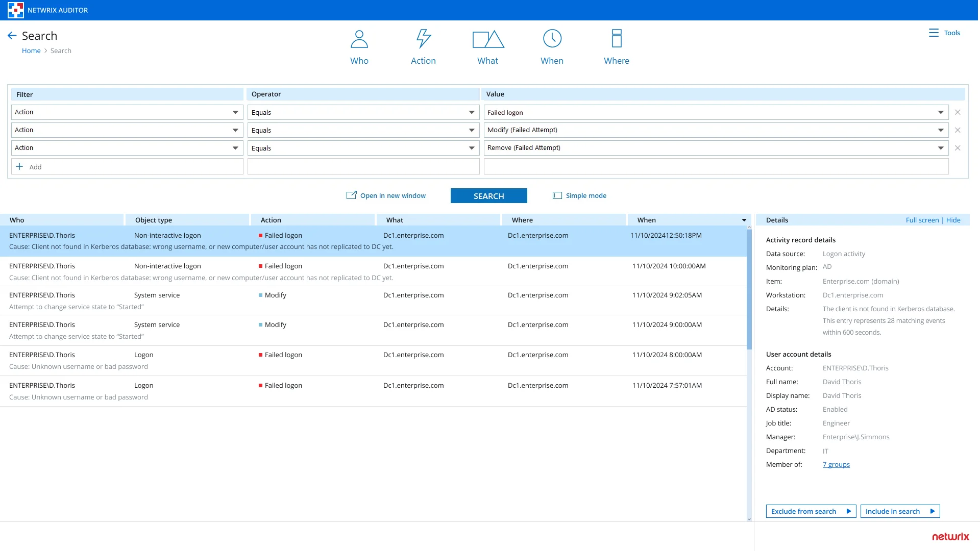Click the Netwrix Auditor logo icon
Image resolution: width=980 pixels, height=551 pixels.
click(x=16, y=10)
